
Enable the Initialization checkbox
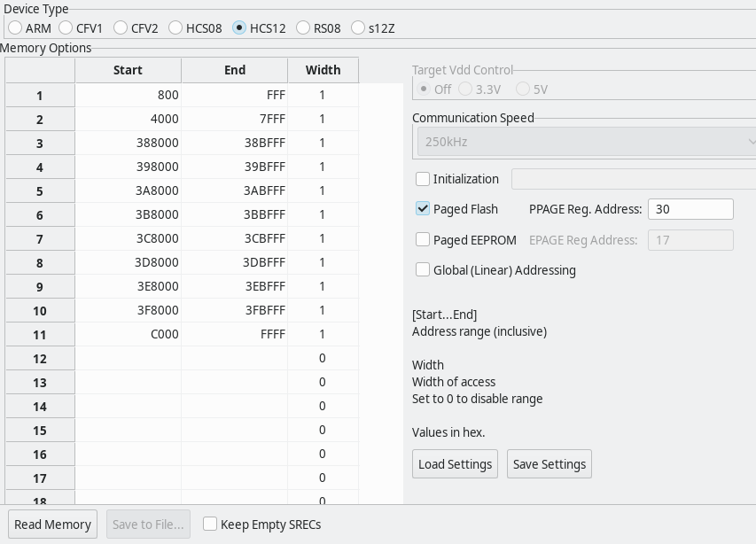click(423, 179)
